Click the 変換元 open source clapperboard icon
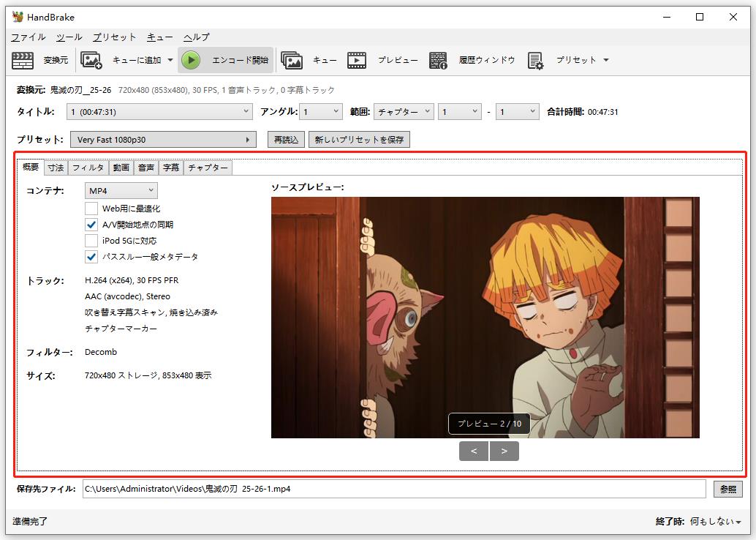Screen dimensions: 756x540 (22, 60)
